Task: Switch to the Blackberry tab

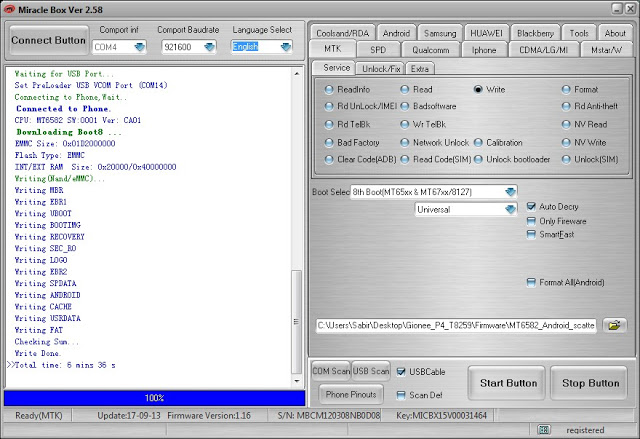Action: (535, 33)
